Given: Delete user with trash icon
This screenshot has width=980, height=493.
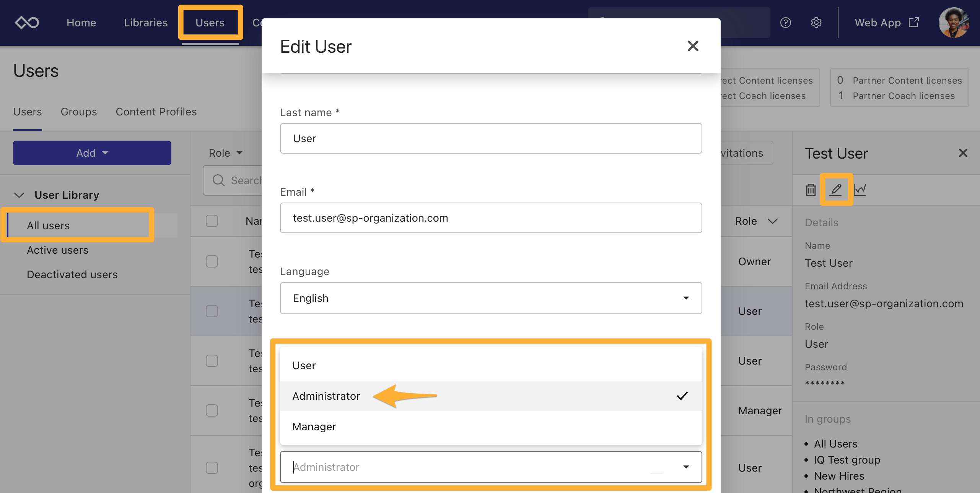Looking at the screenshot, I should (x=811, y=190).
